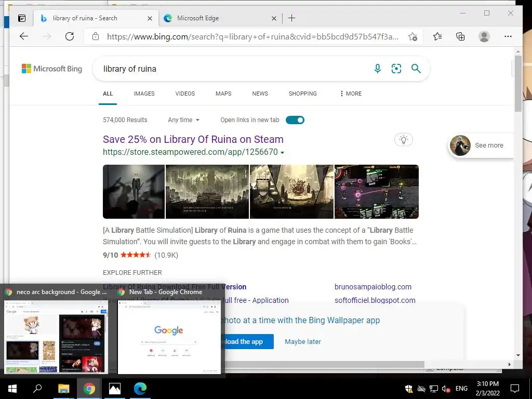Open the Photos app on taskbar

[115, 389]
